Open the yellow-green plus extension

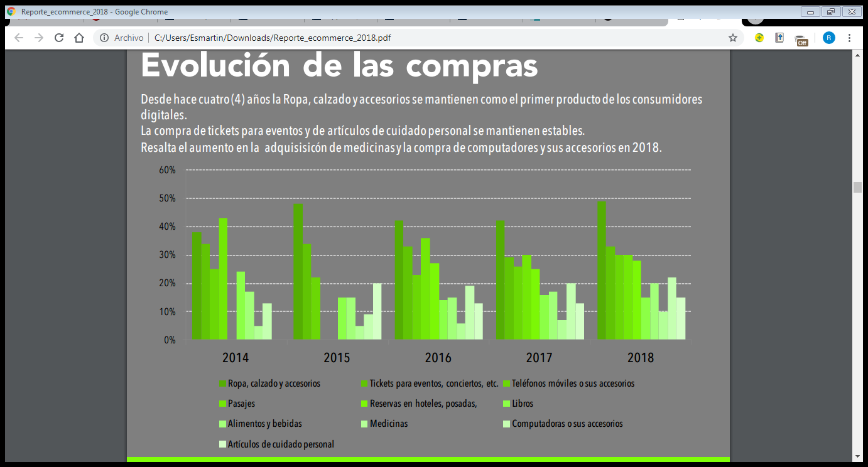click(759, 38)
